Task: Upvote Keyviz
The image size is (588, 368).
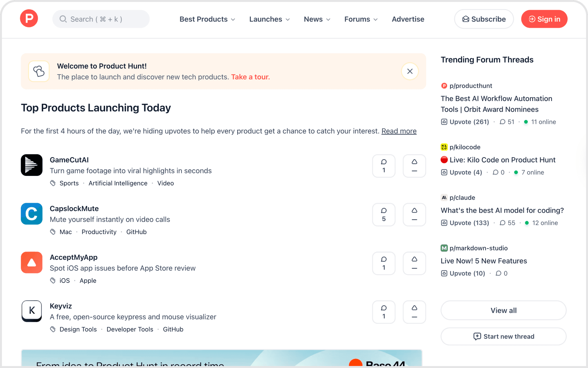Action: [414, 312]
